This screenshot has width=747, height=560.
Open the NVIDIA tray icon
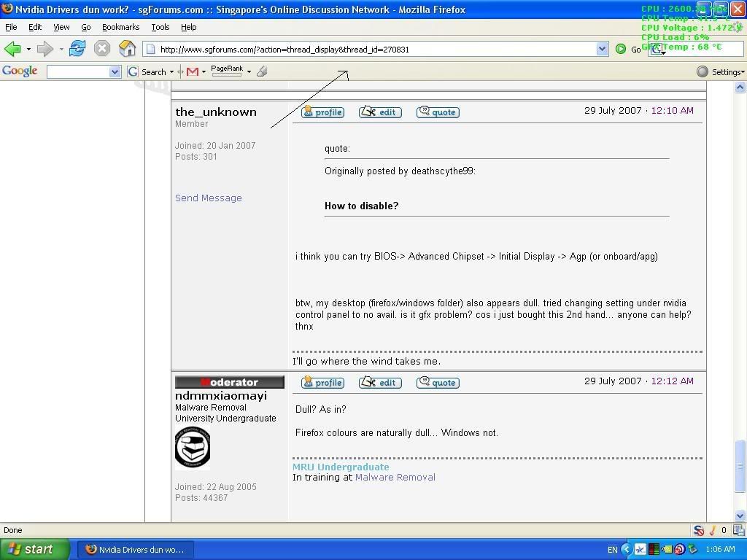(x=666, y=549)
